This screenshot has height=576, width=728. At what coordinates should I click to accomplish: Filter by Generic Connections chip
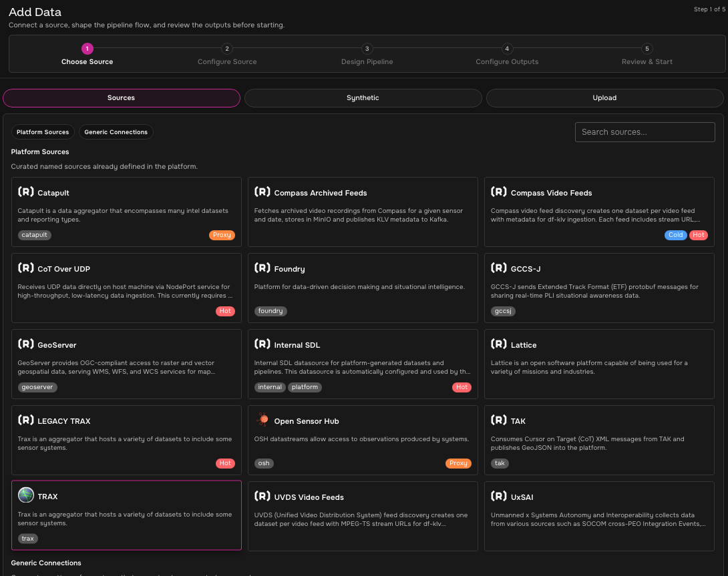(x=116, y=132)
